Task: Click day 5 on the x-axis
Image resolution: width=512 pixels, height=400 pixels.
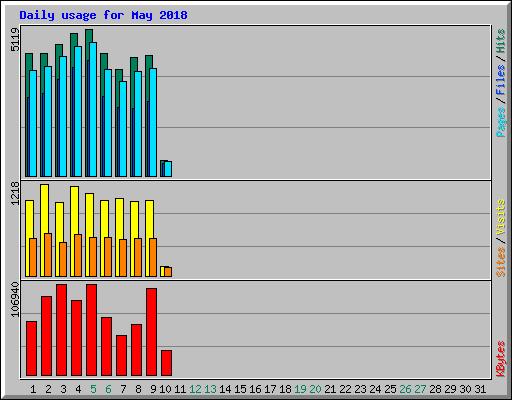Action: (93, 389)
